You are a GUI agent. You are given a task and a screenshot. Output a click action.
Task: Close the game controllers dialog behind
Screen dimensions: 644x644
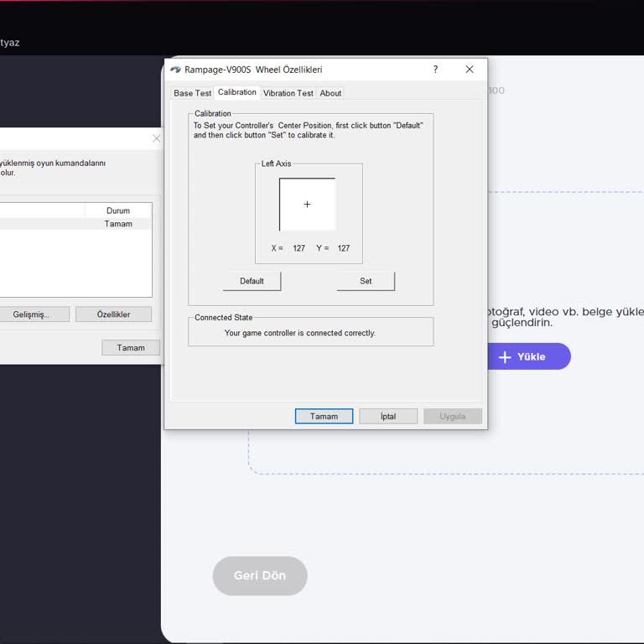(x=156, y=138)
